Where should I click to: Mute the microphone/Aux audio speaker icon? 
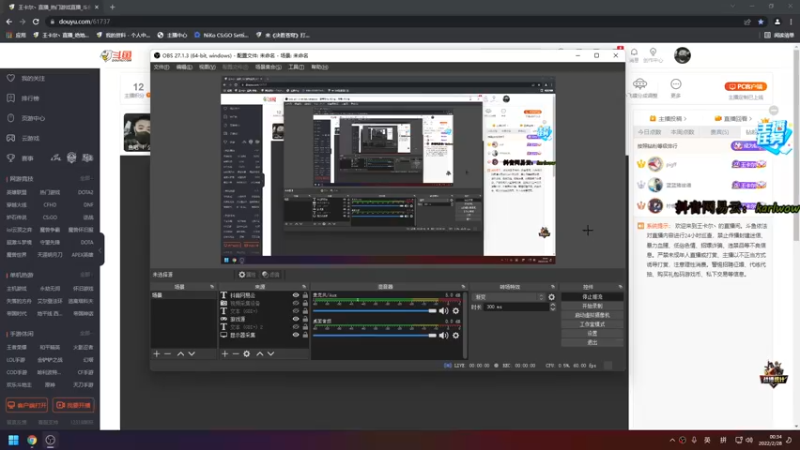point(444,311)
